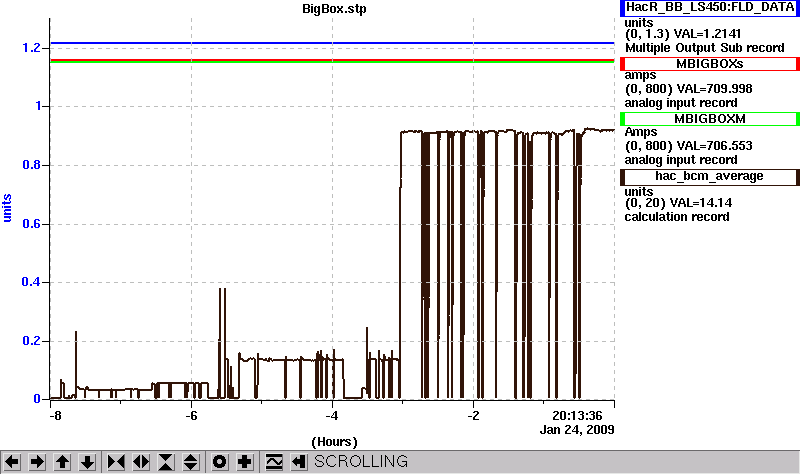The image size is (800, 474).
Task: Click the 1.2 y-axis tick label
Action: click(x=31, y=48)
